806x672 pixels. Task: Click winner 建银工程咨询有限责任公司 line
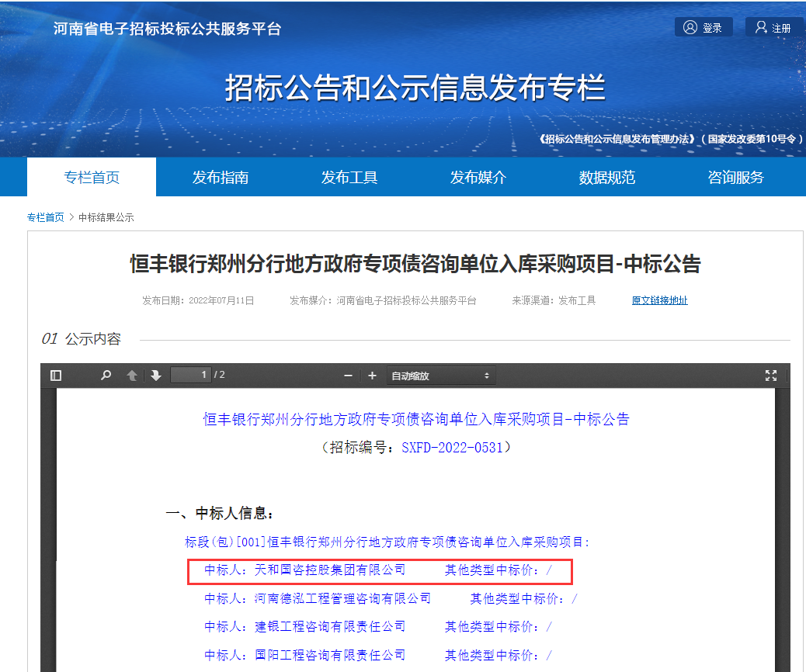tap(378, 627)
